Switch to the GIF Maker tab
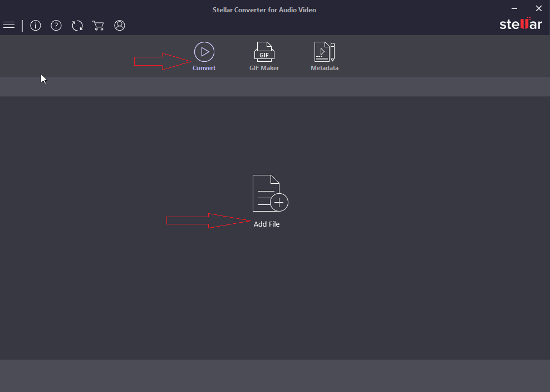The image size is (550, 392). coord(264,67)
